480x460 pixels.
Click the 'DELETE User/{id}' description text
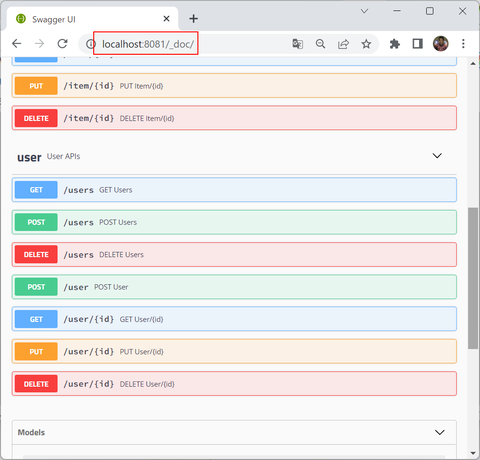tap(147, 384)
